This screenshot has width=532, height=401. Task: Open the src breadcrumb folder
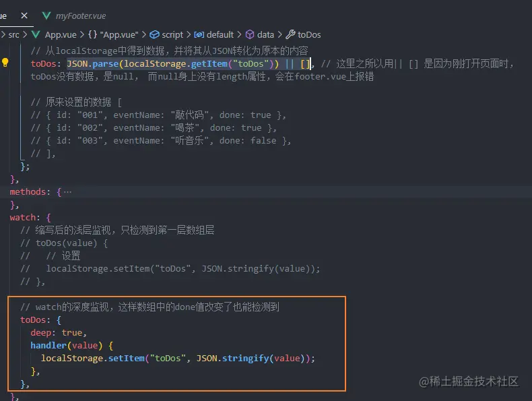pos(13,34)
